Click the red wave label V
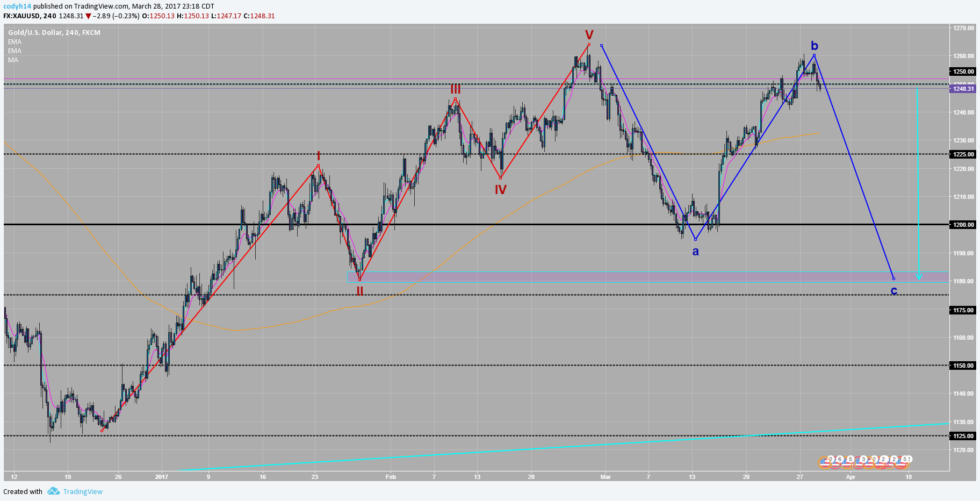 click(x=589, y=35)
